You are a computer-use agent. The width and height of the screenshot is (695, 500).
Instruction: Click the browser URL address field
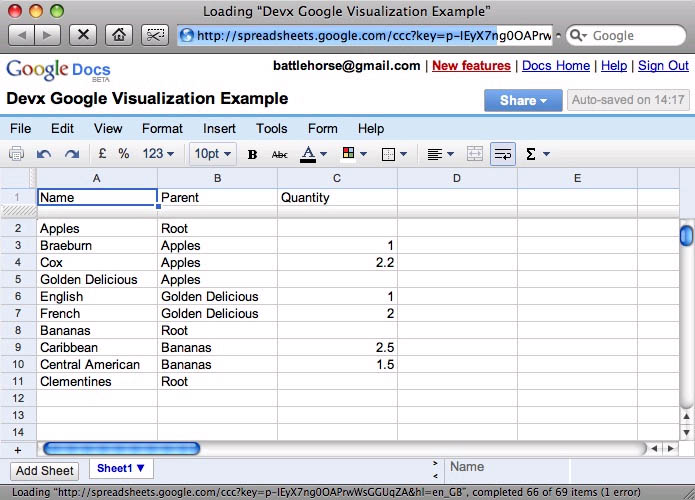[x=365, y=35]
